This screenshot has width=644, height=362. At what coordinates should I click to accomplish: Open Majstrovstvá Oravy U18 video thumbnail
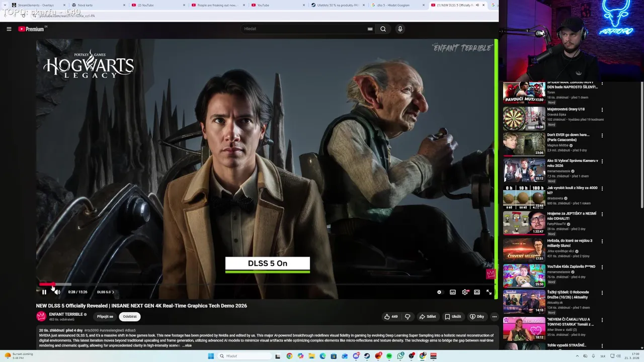[524, 118]
